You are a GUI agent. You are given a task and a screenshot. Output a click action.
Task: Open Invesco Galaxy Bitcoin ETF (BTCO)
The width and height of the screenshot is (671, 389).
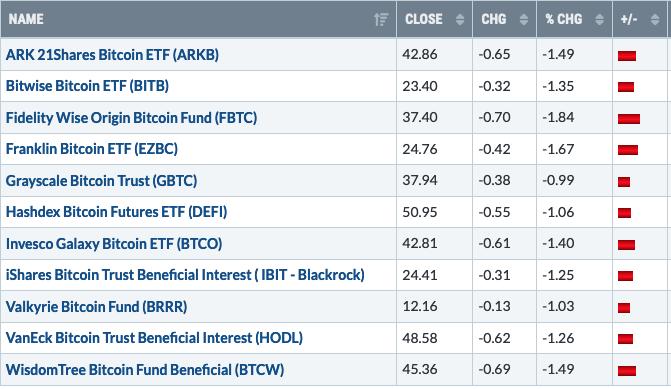pyautogui.click(x=114, y=243)
